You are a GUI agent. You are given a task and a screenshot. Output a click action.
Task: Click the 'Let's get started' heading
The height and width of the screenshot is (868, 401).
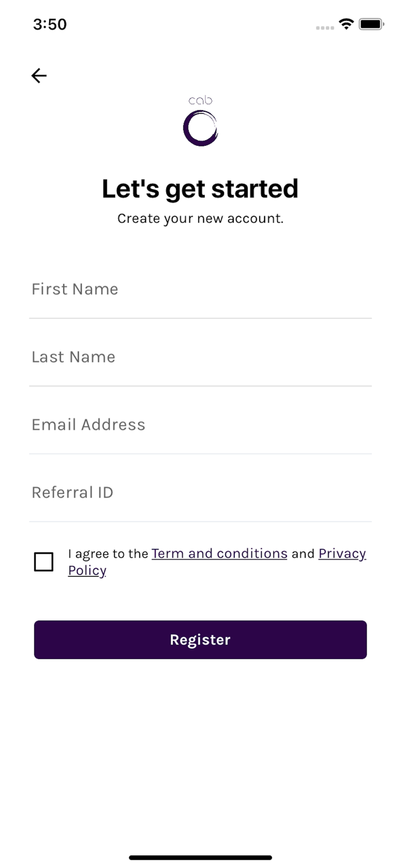200,189
